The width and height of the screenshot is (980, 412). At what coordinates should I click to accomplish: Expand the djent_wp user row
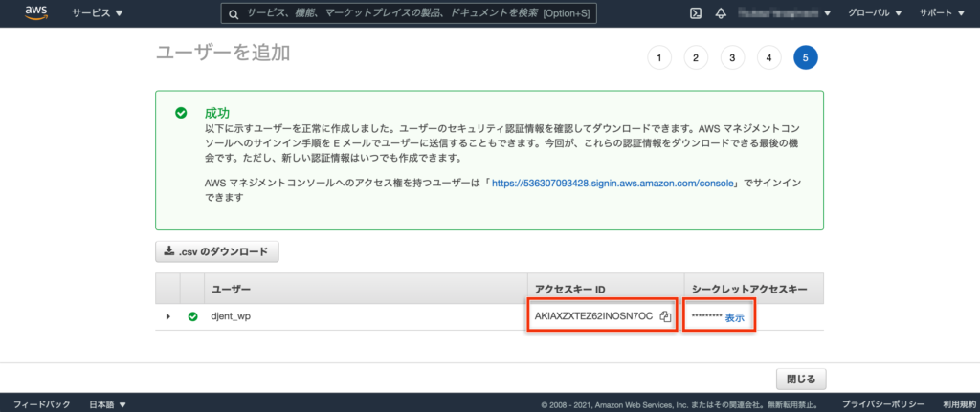coord(167,316)
